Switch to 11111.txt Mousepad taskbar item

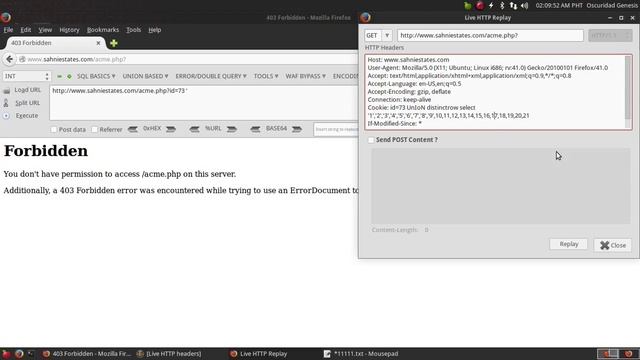coord(361,354)
